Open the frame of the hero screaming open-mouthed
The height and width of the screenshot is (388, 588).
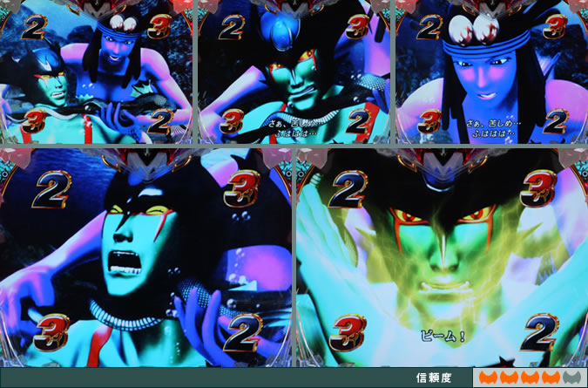click(x=145, y=257)
